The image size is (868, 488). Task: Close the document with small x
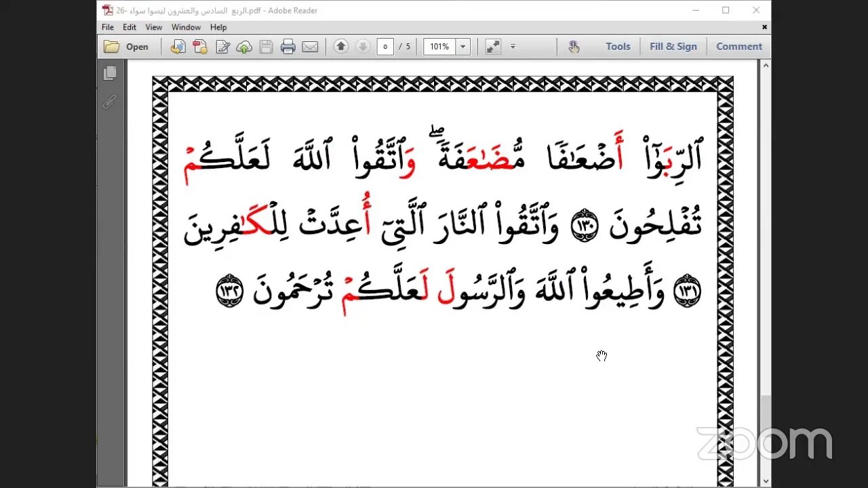click(x=765, y=27)
